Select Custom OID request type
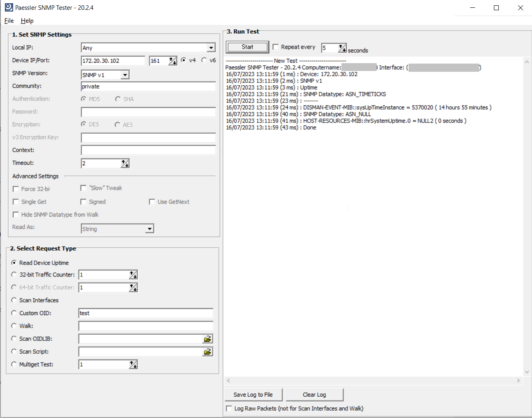Screen dimensions: 532x418 point(14,313)
